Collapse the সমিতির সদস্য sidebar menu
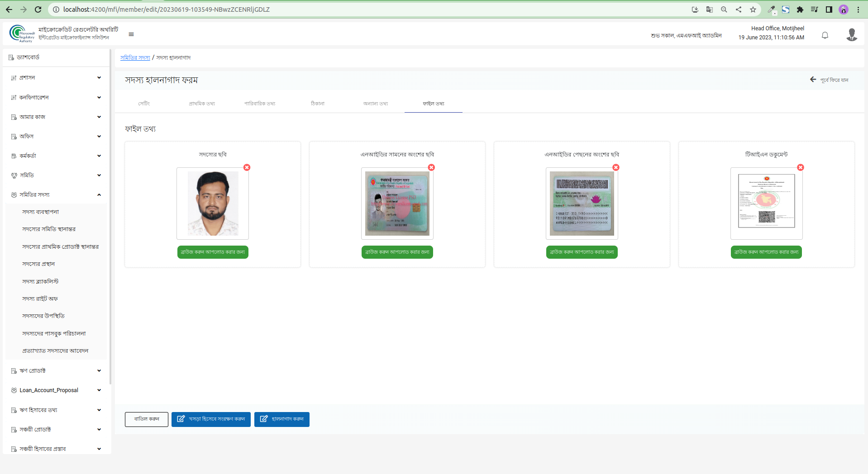The height and width of the screenshot is (474, 868). (56, 194)
